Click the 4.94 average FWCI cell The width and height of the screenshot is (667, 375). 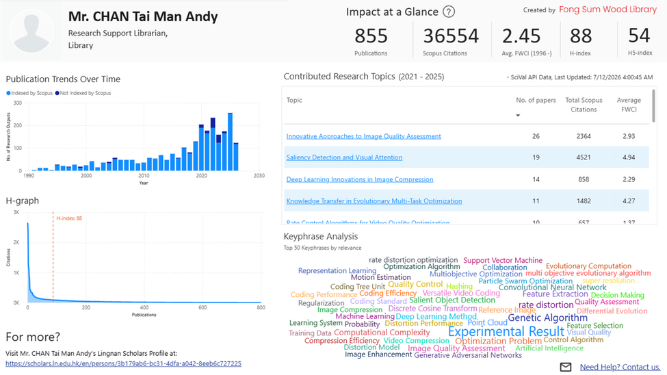click(629, 157)
